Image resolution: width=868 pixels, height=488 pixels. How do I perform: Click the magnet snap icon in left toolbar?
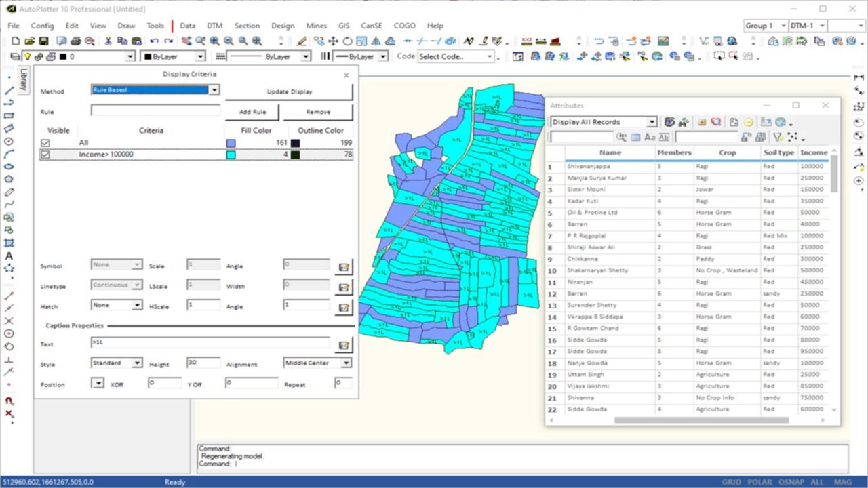coord(9,401)
